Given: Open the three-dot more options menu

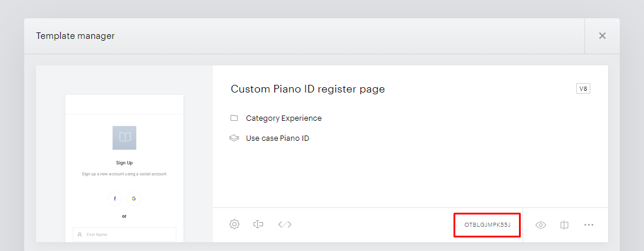Looking at the screenshot, I should [589, 224].
